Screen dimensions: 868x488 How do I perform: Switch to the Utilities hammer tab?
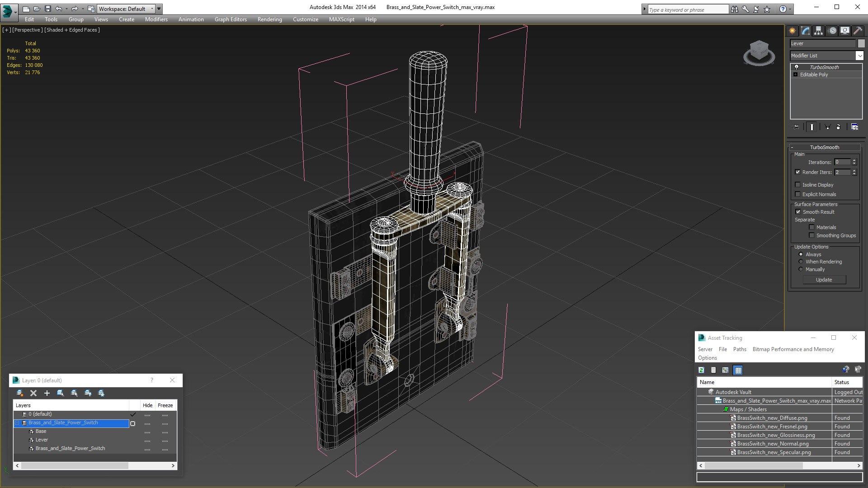858,31
